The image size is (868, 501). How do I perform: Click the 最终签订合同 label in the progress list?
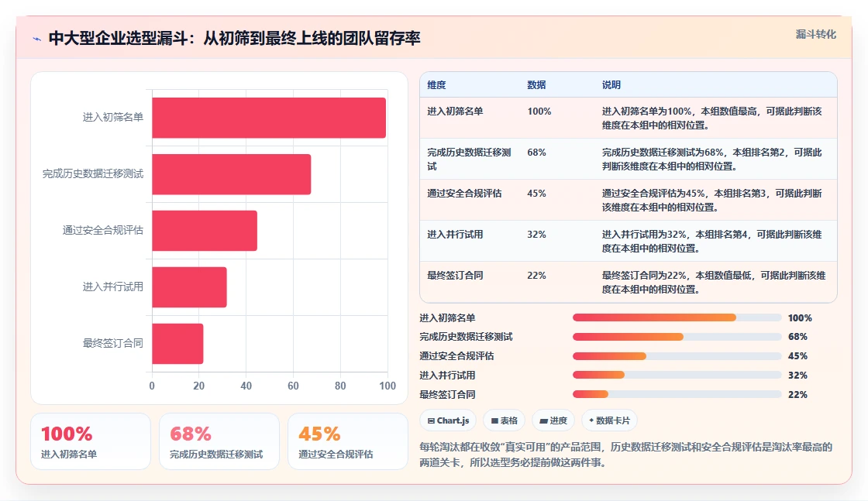tap(447, 395)
